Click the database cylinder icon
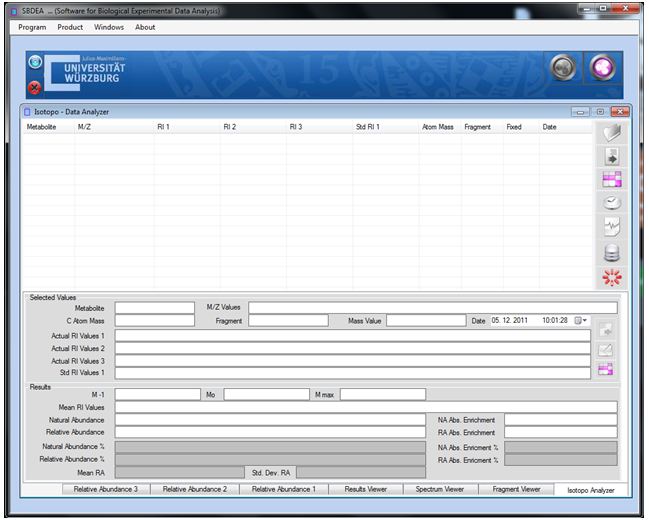This screenshot has height=520, width=649. [611, 253]
